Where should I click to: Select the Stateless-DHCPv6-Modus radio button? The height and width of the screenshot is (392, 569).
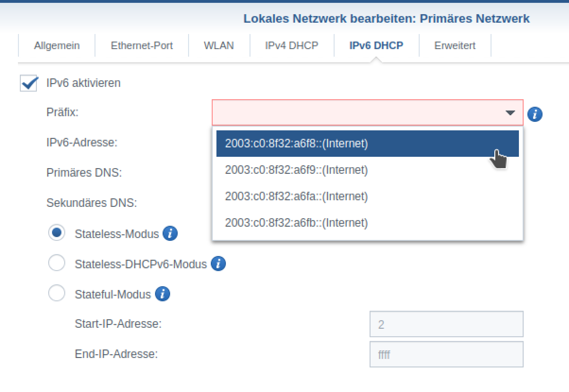pos(57,263)
